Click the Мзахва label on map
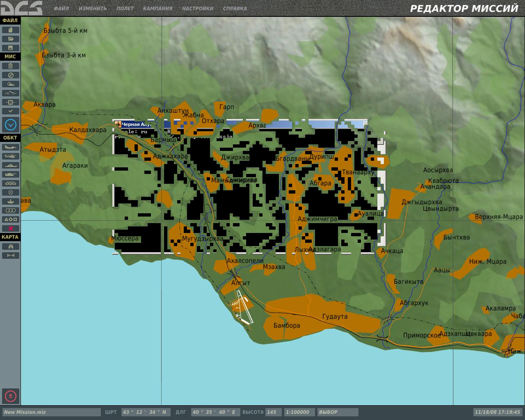This screenshot has width=525, height=420. pyautogui.click(x=274, y=267)
